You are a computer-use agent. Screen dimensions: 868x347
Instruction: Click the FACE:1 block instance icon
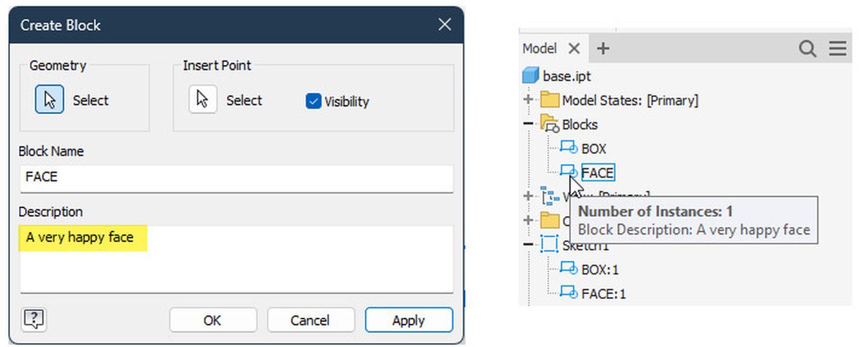[568, 293]
